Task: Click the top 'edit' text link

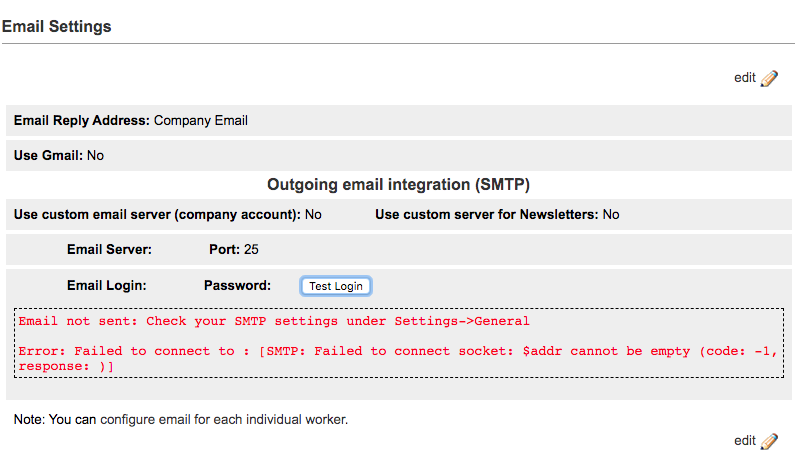Action: 744,78
